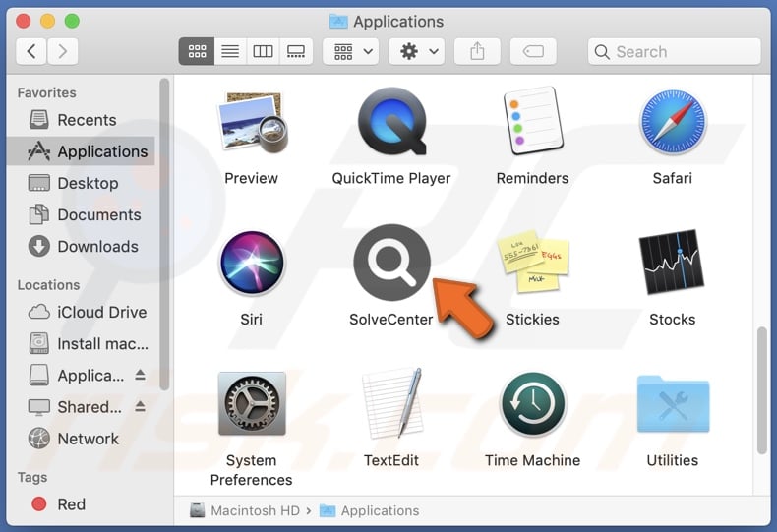The width and height of the screenshot is (777, 532).
Task: Click into the Search field
Action: tap(675, 51)
